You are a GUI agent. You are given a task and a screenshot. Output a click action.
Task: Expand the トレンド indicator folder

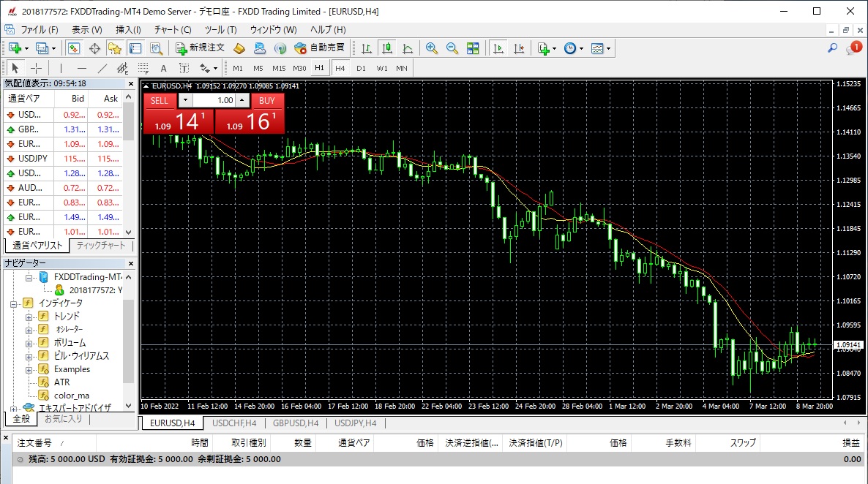[29, 317]
